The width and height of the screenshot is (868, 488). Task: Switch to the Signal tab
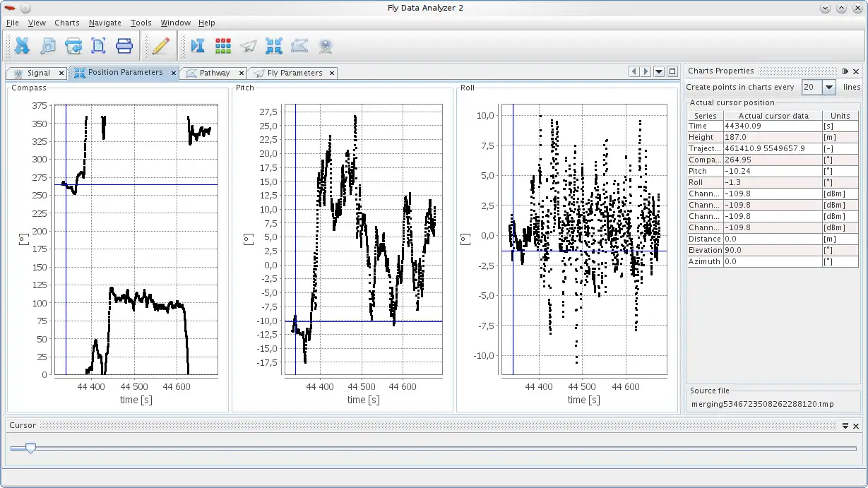click(38, 73)
